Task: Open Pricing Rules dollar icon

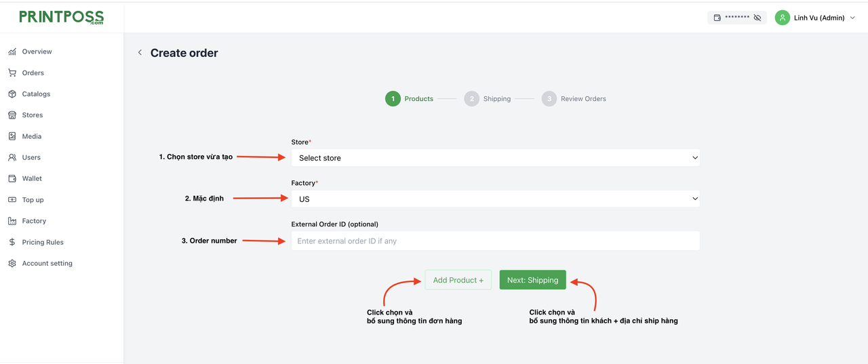Action: tap(12, 242)
